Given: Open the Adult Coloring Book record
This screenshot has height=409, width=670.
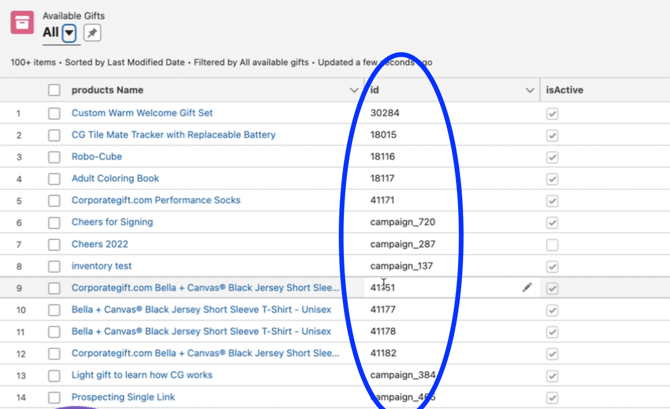Looking at the screenshot, I should [x=115, y=179].
